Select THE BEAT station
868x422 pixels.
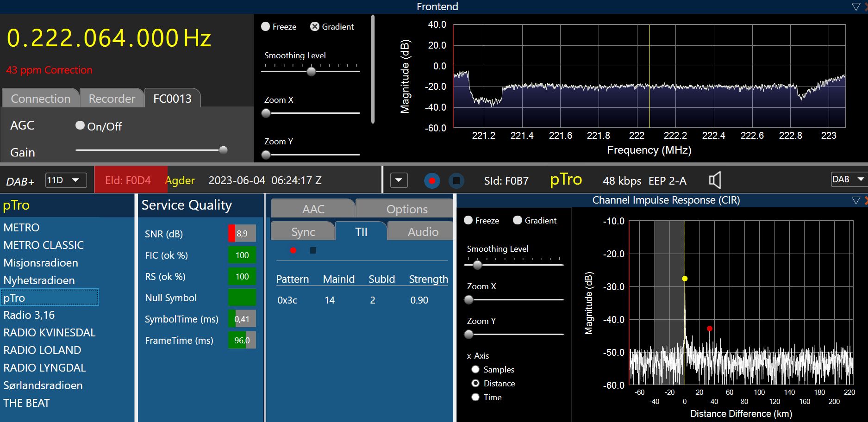(x=26, y=403)
